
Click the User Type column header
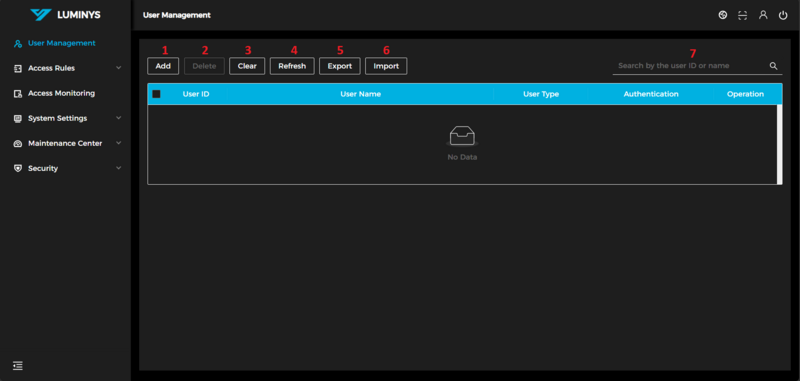coord(541,94)
